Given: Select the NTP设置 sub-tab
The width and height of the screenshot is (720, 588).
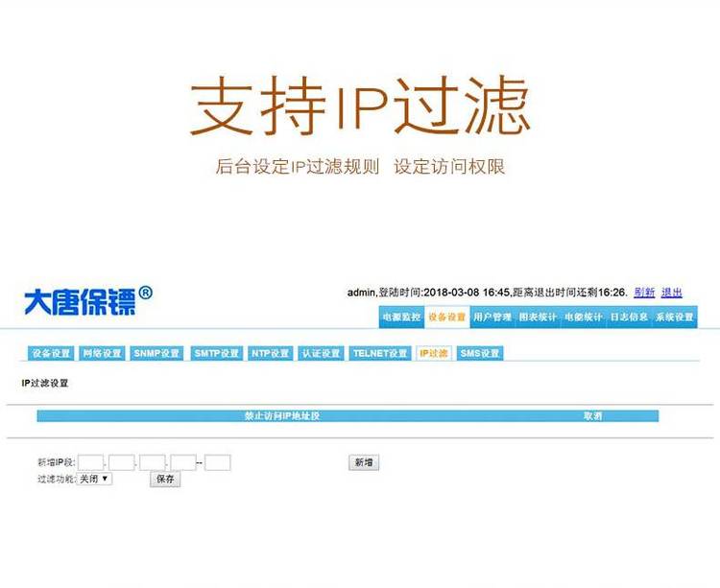Looking at the screenshot, I should [271, 353].
